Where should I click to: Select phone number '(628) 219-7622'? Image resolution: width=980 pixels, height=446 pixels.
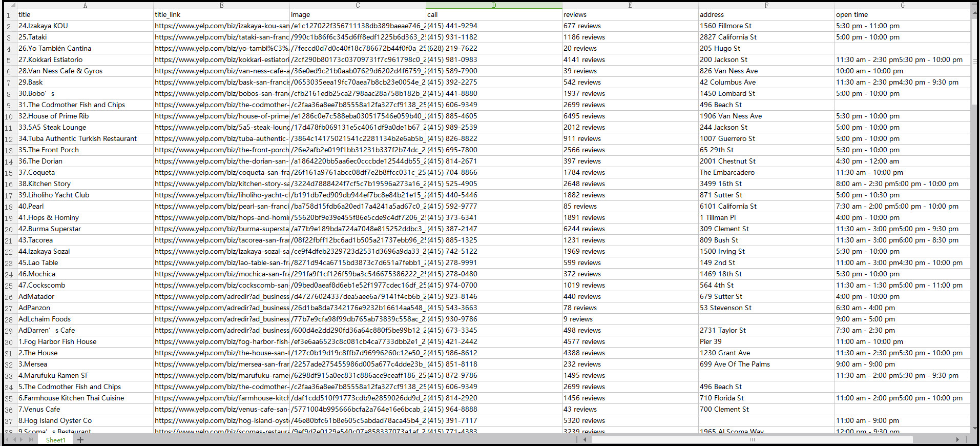[x=494, y=49]
